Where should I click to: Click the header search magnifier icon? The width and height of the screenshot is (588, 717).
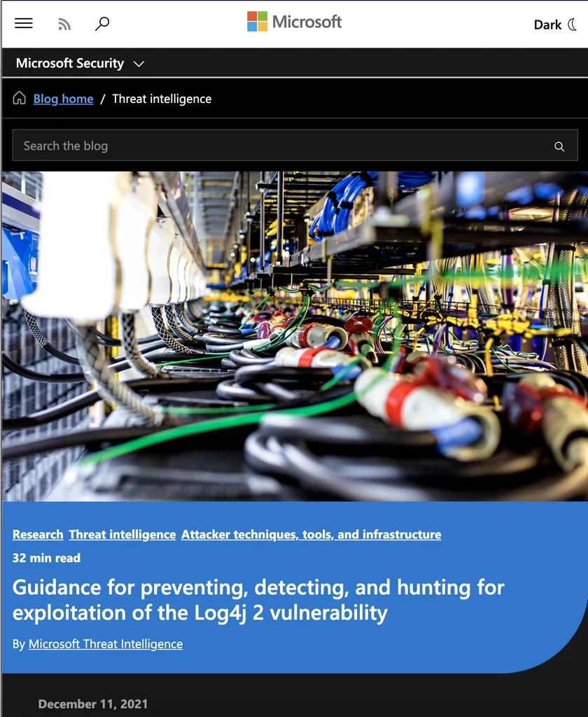pos(102,24)
